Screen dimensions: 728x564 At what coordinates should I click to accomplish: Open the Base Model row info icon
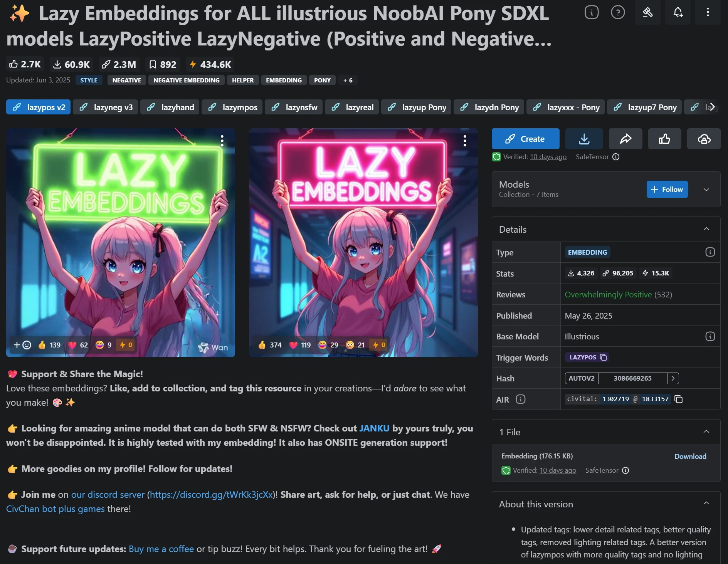[x=710, y=336]
